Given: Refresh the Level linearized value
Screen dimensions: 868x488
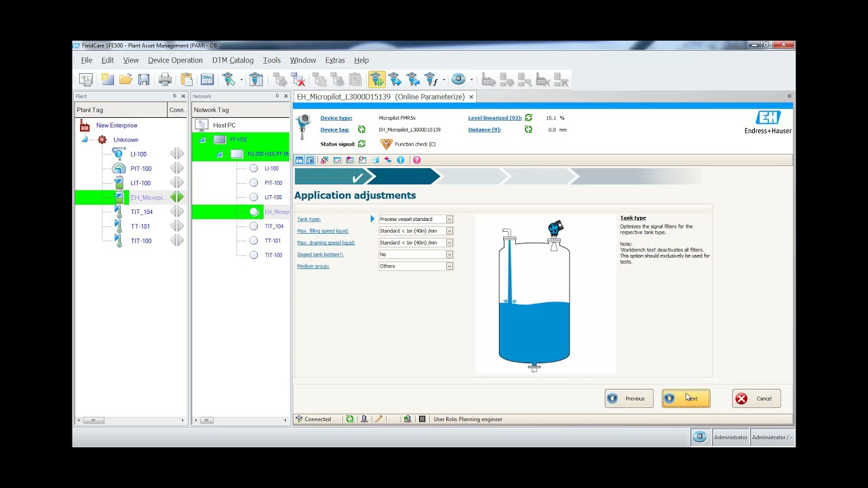Looking at the screenshot, I should (x=528, y=118).
